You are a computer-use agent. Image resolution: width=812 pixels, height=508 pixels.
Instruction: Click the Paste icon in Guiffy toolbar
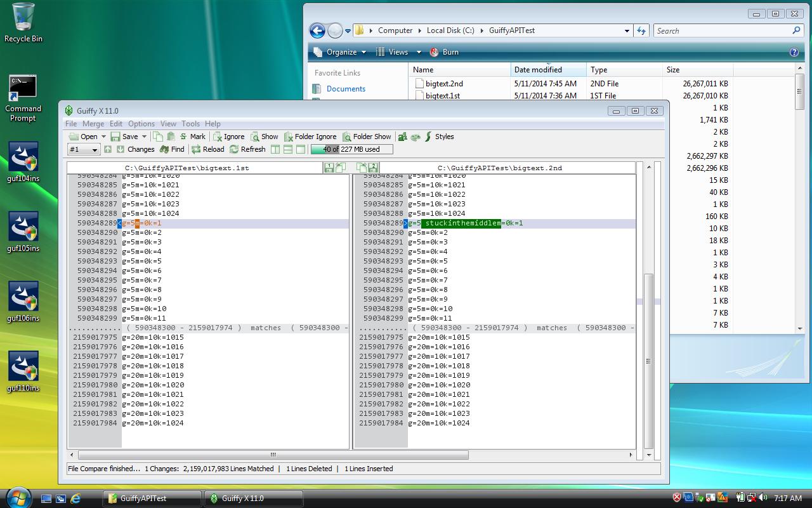[x=171, y=137]
